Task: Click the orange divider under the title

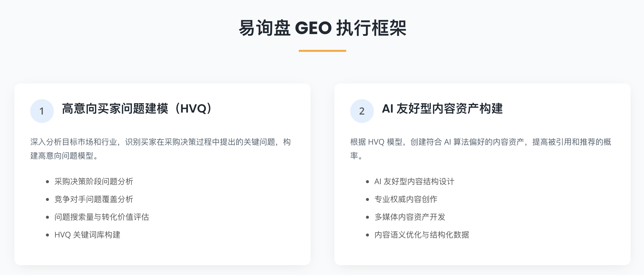Action: point(322,51)
